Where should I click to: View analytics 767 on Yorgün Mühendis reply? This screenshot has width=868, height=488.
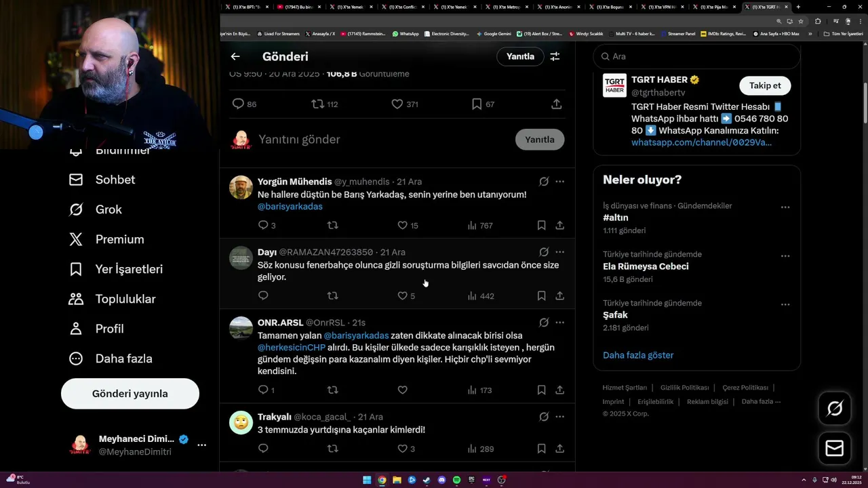coord(480,226)
